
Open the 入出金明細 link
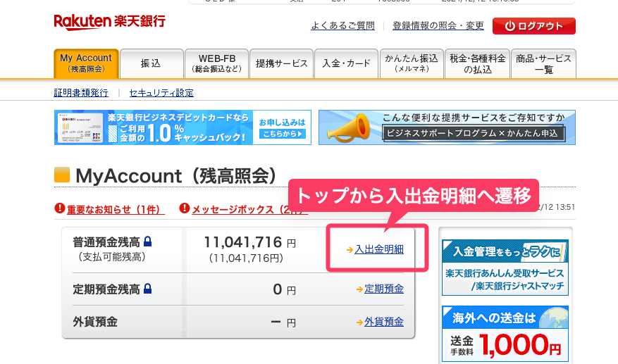(x=378, y=249)
